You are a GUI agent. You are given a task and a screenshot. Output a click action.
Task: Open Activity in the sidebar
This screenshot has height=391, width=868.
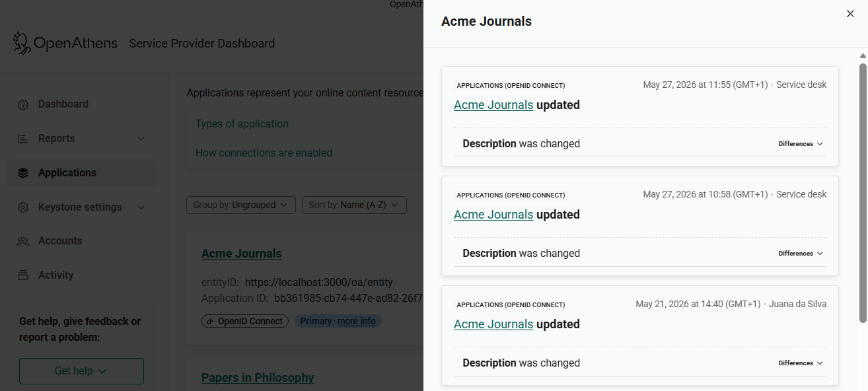82,275
